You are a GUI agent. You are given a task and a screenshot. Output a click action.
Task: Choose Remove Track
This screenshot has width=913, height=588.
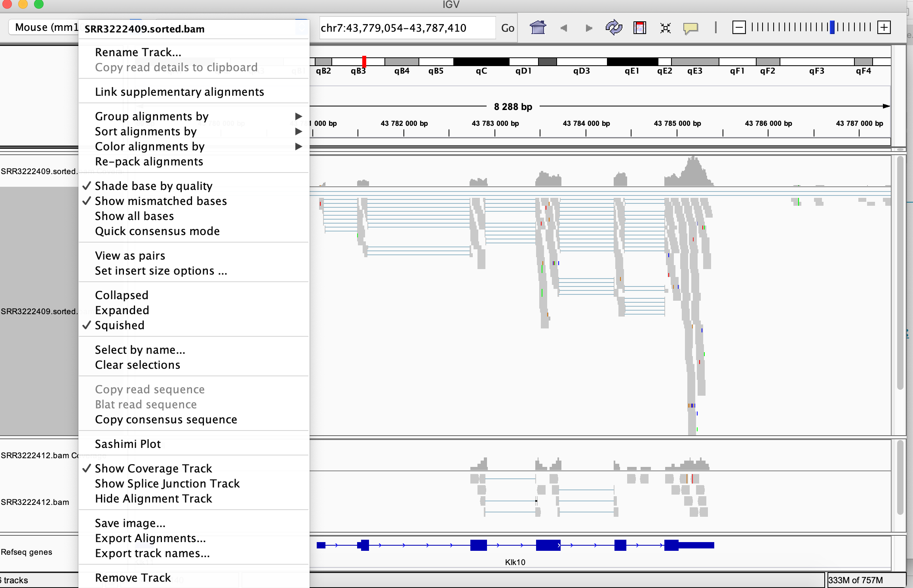133,578
